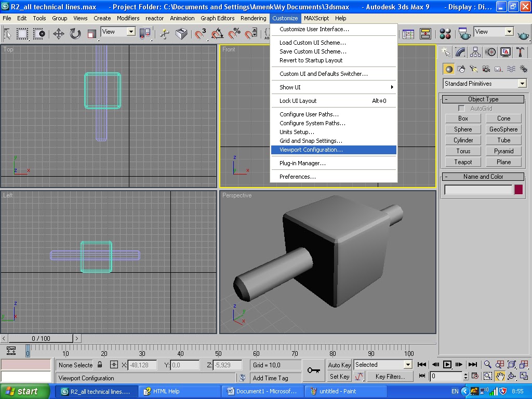Open the Selected key filter dropdown
532x399 pixels.
pyautogui.click(x=383, y=365)
